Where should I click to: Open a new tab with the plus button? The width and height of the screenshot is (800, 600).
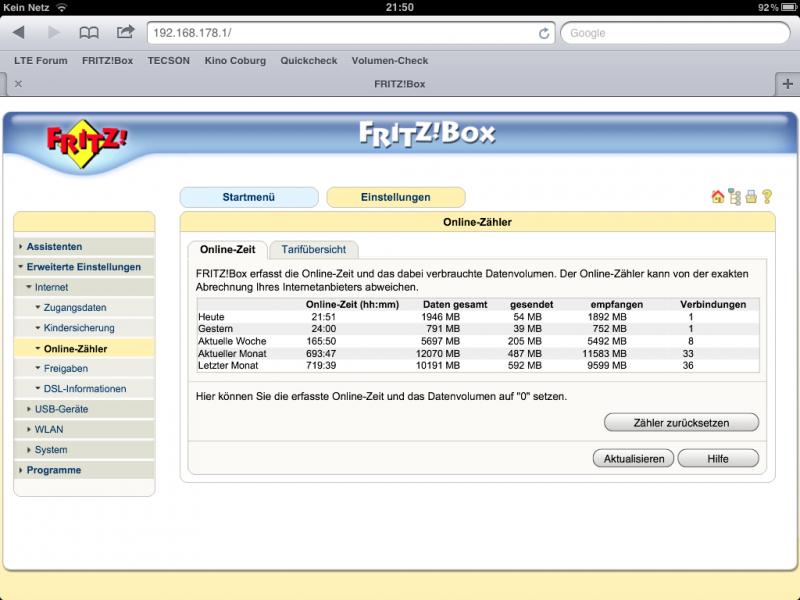(787, 84)
